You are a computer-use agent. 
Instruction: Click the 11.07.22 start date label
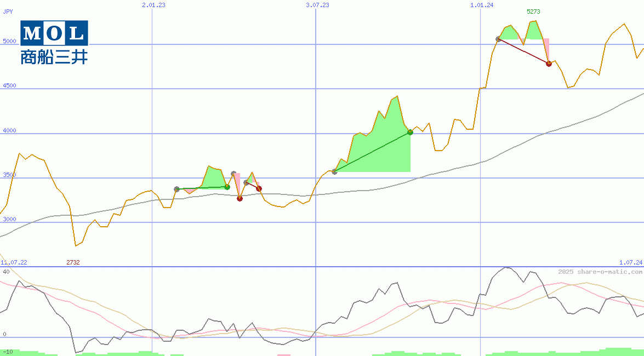[x=14, y=262]
